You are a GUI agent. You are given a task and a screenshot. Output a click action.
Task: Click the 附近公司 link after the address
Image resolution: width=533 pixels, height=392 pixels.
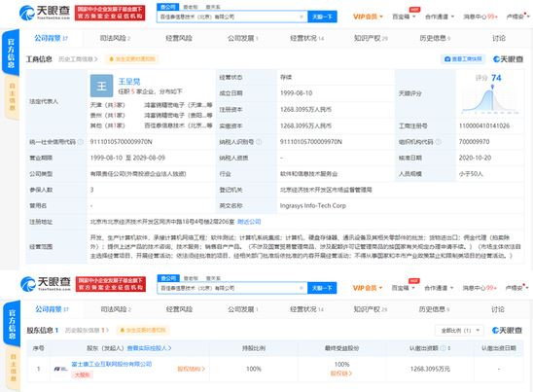[249, 222]
